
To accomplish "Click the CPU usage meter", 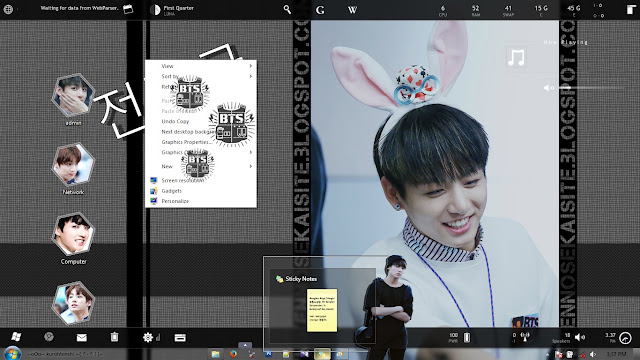I will click(x=443, y=11).
